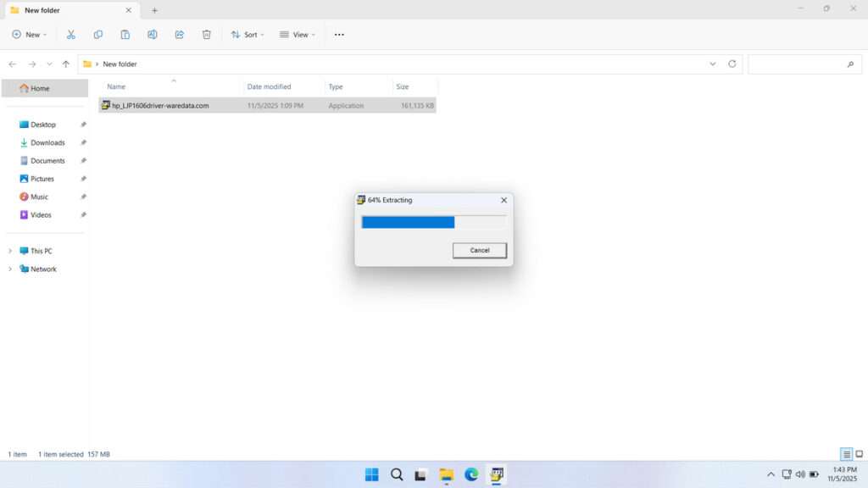868x488 pixels.
Task: Open the See more ellipsis menu
Action: coord(339,34)
